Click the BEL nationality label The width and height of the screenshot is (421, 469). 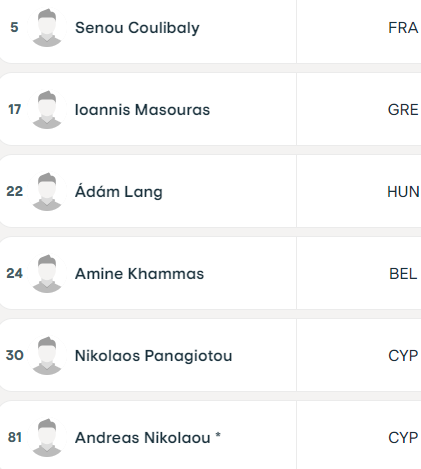403,274
